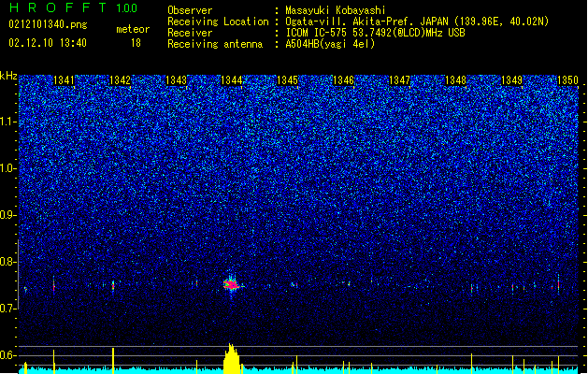Image resolution: width=588 pixels, height=374 pixels.
Task: Click the filename 0212101340.png
Action: [x=48, y=25]
